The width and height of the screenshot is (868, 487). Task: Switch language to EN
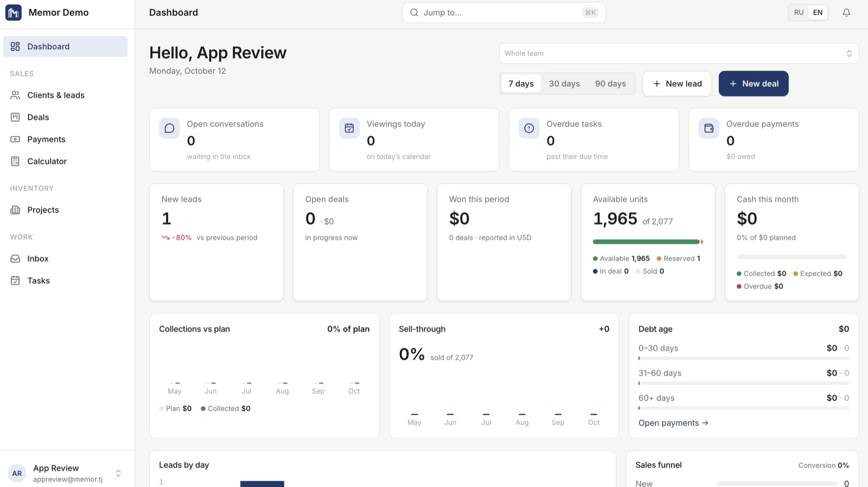[818, 12]
